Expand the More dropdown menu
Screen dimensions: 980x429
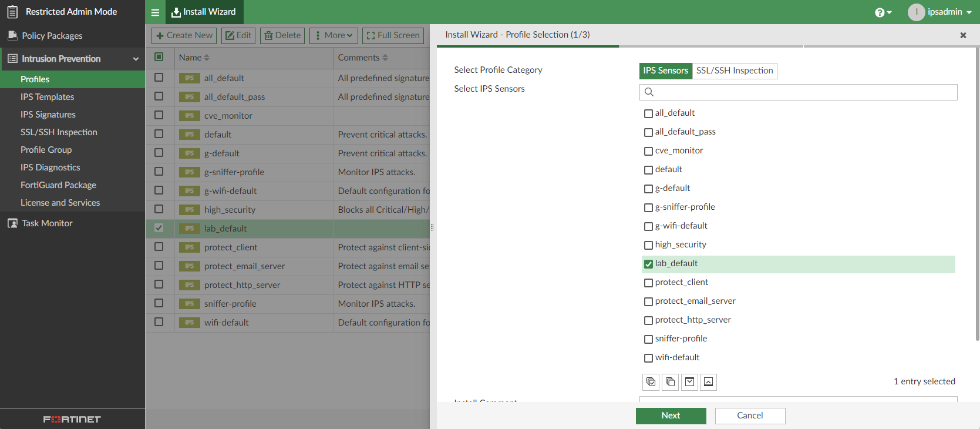tap(334, 35)
